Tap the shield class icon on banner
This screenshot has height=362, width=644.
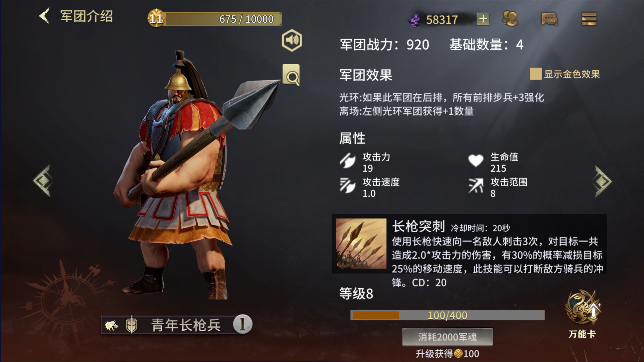coord(131,325)
